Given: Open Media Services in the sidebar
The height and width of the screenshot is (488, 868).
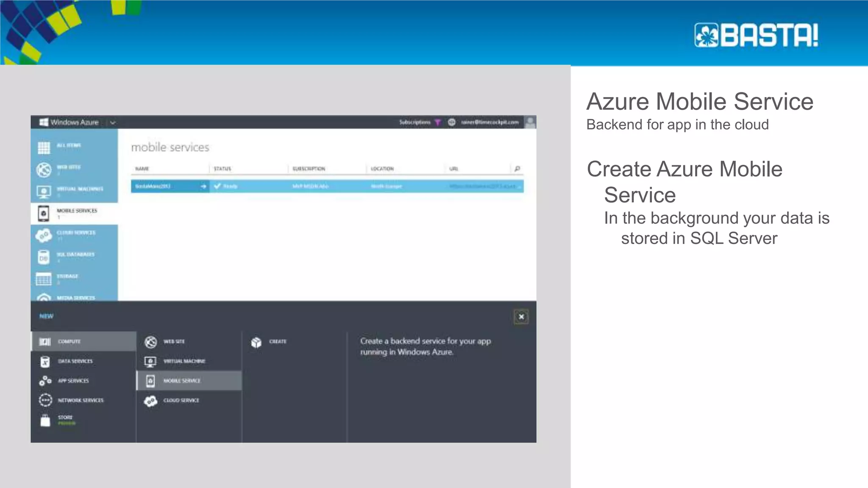Looking at the screenshot, I should coord(74,296).
